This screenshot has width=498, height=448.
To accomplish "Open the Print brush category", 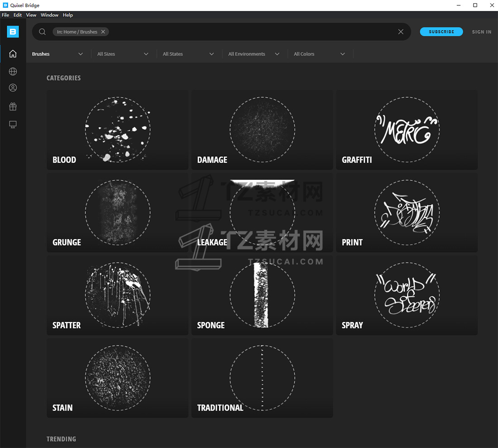I will (407, 212).
